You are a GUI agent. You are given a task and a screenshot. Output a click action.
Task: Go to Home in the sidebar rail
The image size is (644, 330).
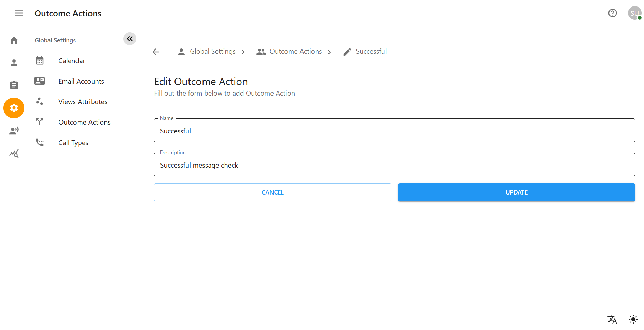coord(14,40)
